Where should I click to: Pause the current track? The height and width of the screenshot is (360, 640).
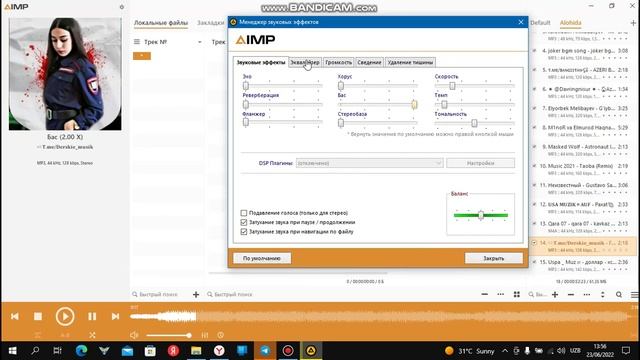[x=92, y=316]
